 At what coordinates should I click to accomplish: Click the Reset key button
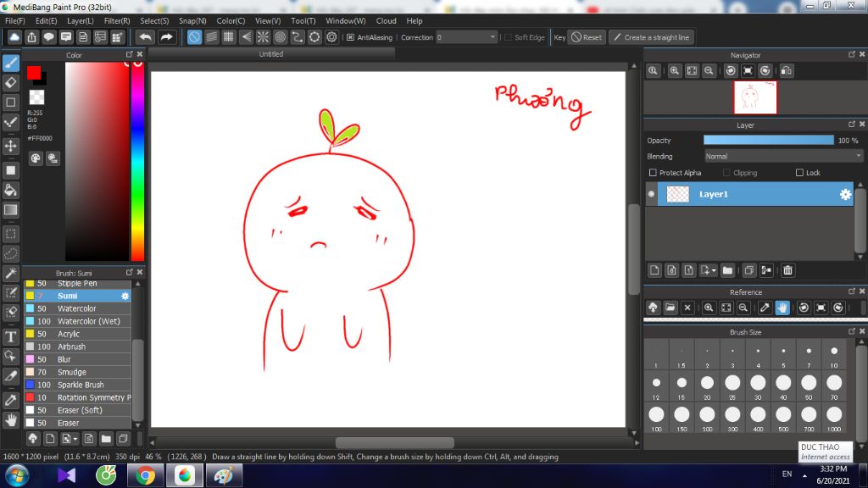click(587, 37)
